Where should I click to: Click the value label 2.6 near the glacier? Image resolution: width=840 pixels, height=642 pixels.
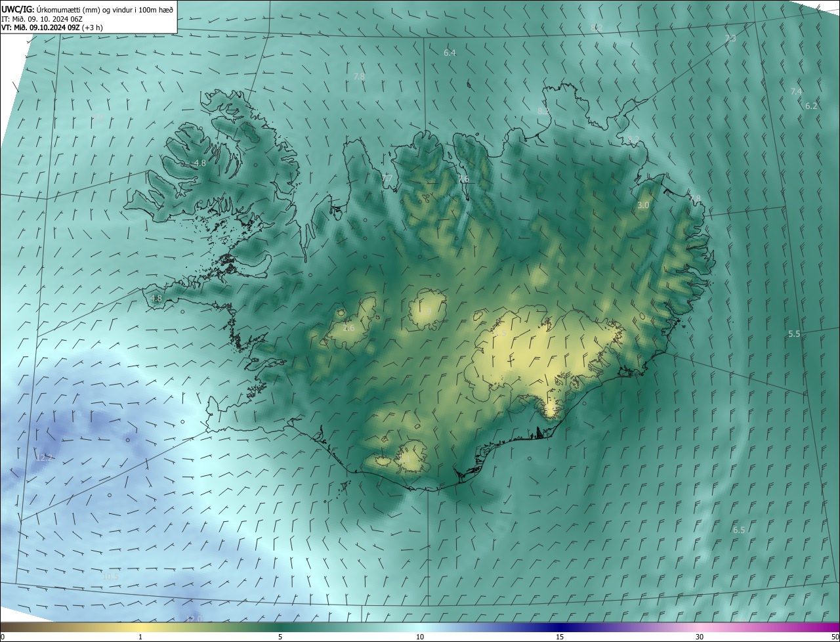(x=348, y=328)
